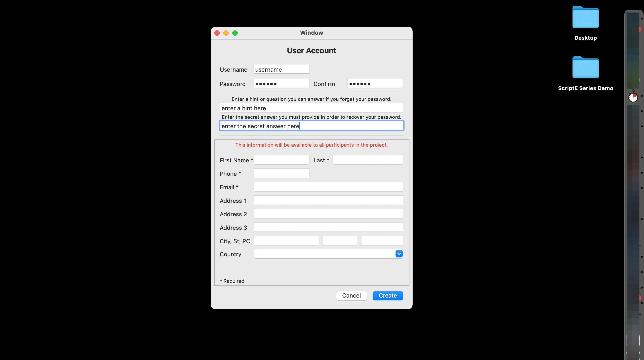This screenshot has width=644, height=360.
Task: Focus the Username text field
Action: point(281,69)
